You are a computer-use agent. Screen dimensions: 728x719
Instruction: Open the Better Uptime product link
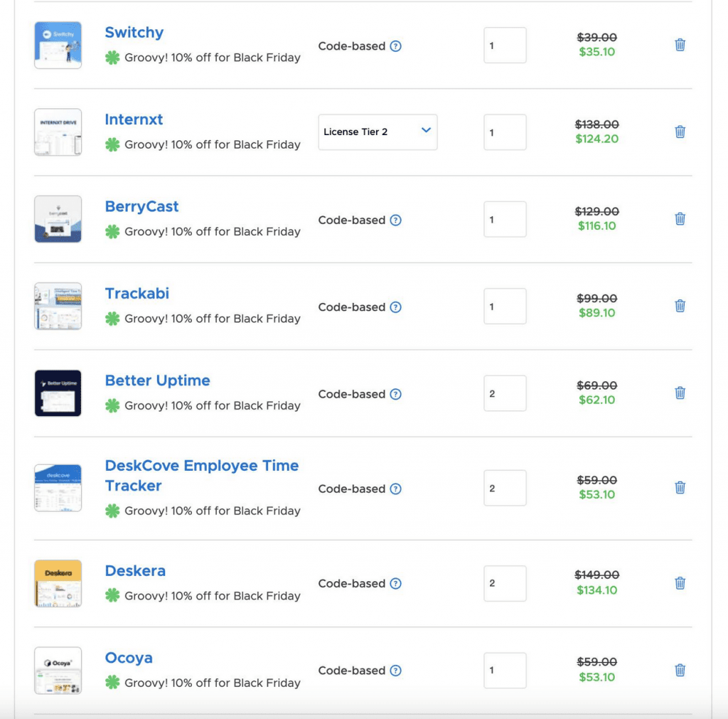(x=157, y=381)
